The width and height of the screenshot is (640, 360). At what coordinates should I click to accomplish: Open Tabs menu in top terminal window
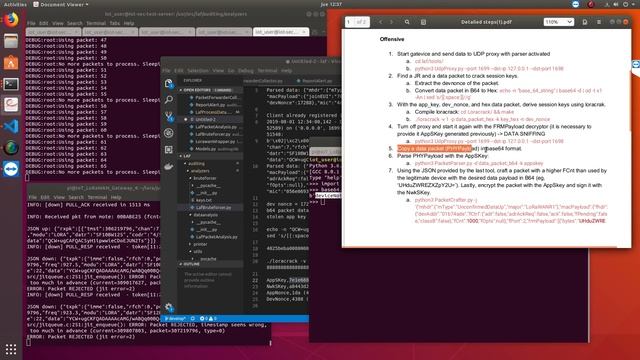[x=115, y=23]
